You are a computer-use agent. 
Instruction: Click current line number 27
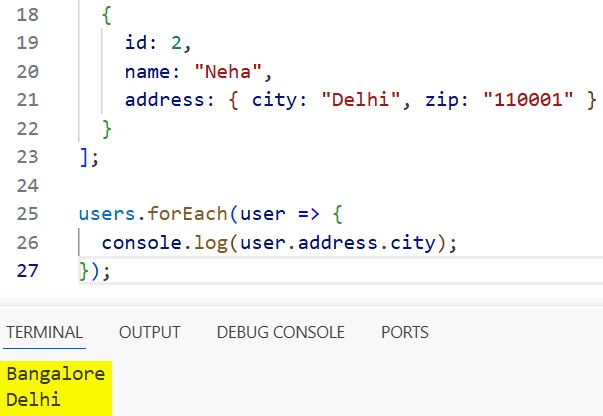28,271
